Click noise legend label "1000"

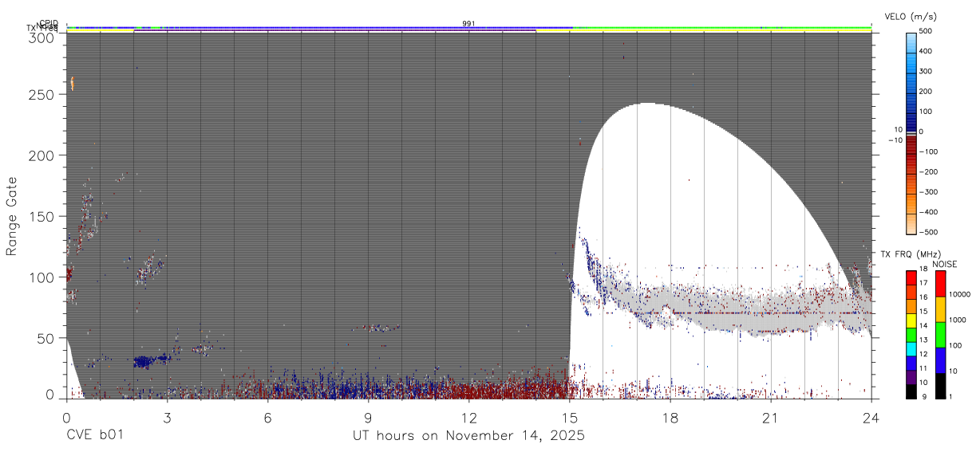[x=958, y=319]
